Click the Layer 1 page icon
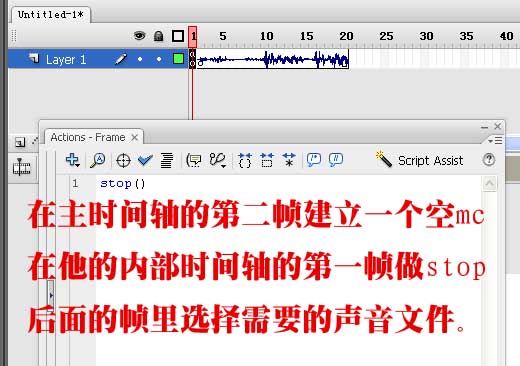This screenshot has width=520, height=366. 34,58
